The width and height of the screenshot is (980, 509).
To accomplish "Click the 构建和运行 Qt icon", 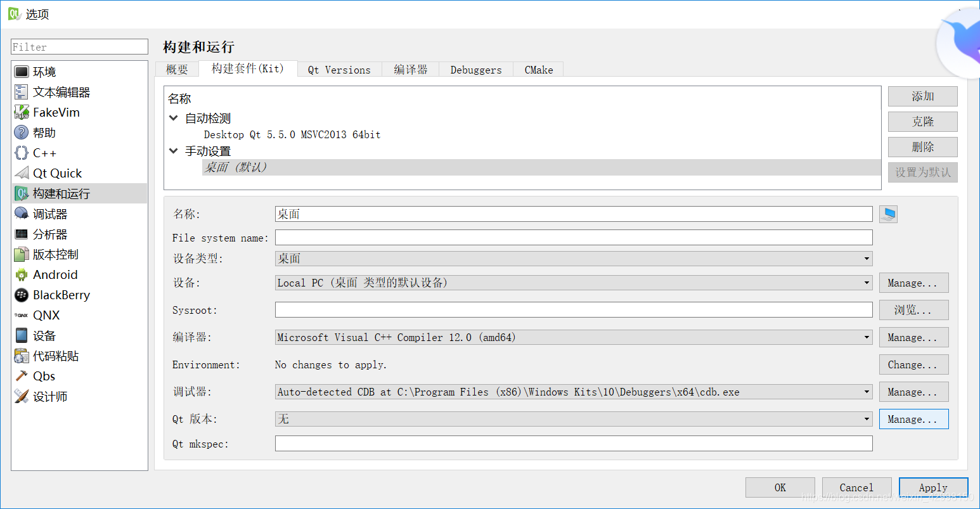I will 22,193.
